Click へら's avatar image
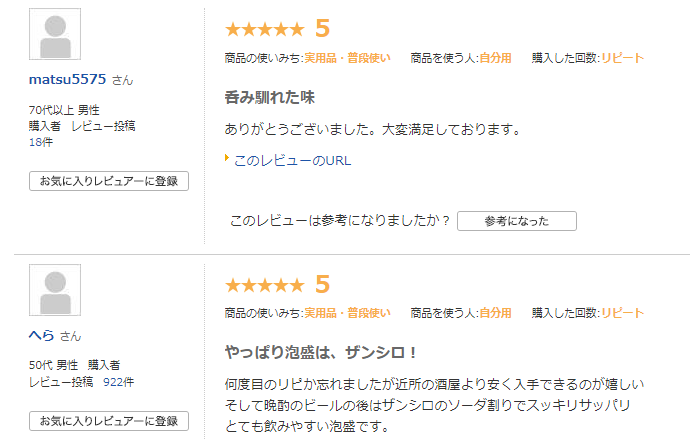This screenshot has width=690, height=440. tap(55, 290)
